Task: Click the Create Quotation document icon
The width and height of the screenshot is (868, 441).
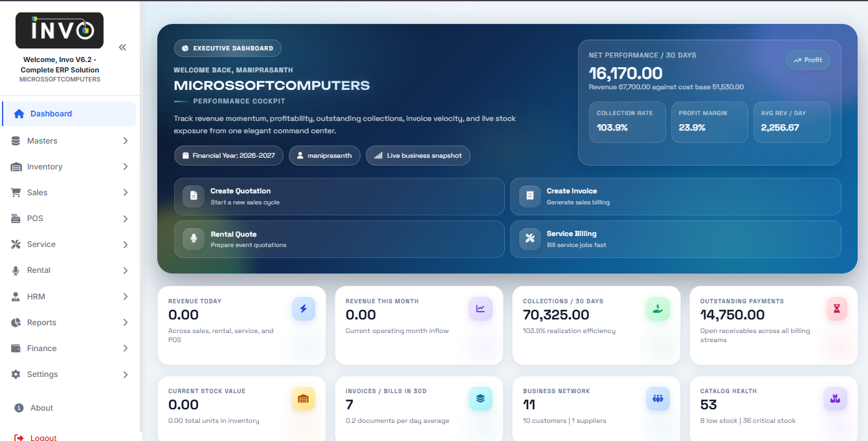Action: tap(194, 196)
